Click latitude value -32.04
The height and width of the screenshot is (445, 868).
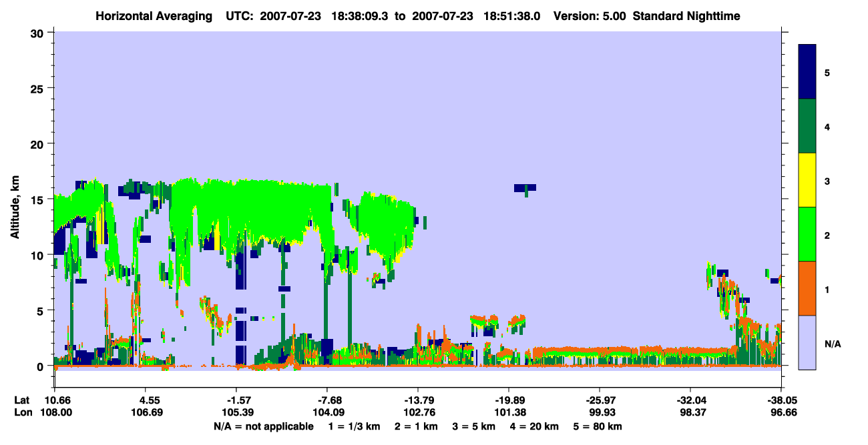tap(690, 400)
